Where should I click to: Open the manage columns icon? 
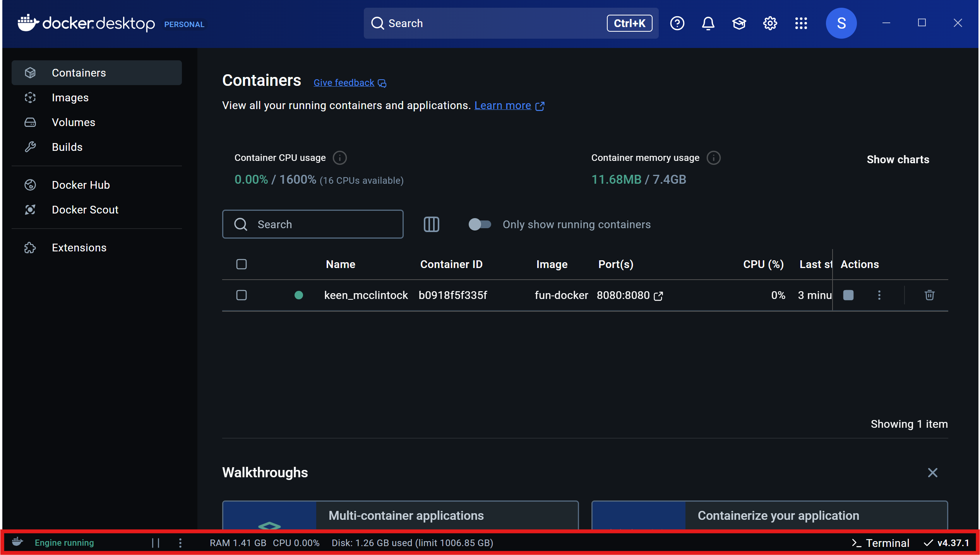431,224
